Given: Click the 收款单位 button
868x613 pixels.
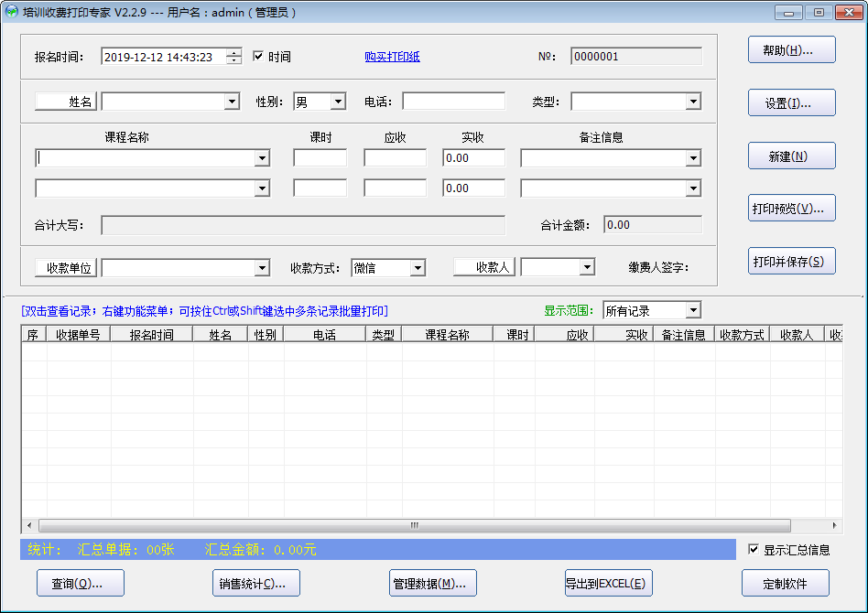Looking at the screenshot, I should [66, 268].
